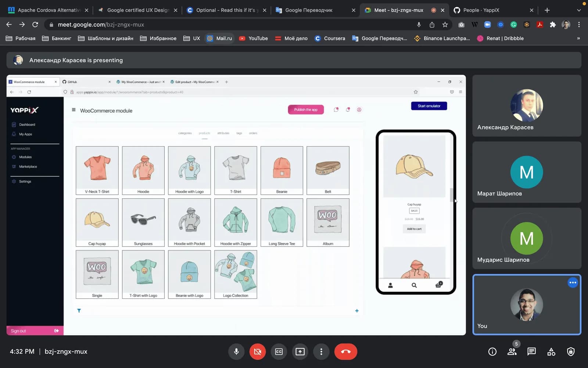Select the Sunglasses product thumbnail

tap(143, 222)
